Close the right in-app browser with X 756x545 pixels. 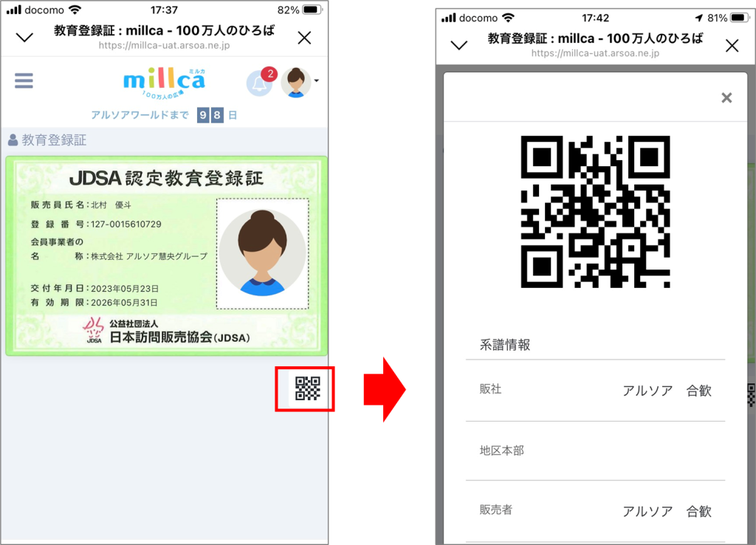(x=732, y=45)
